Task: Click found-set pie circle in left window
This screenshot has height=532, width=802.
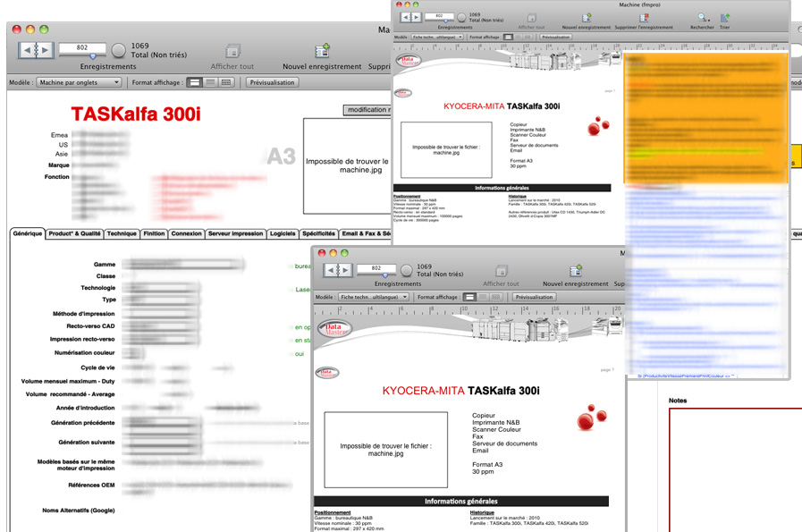Action: pos(119,50)
